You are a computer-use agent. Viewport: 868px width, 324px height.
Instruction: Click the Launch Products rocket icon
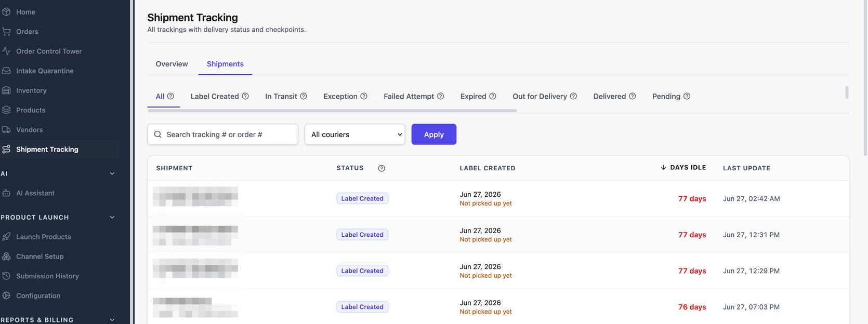click(x=6, y=237)
